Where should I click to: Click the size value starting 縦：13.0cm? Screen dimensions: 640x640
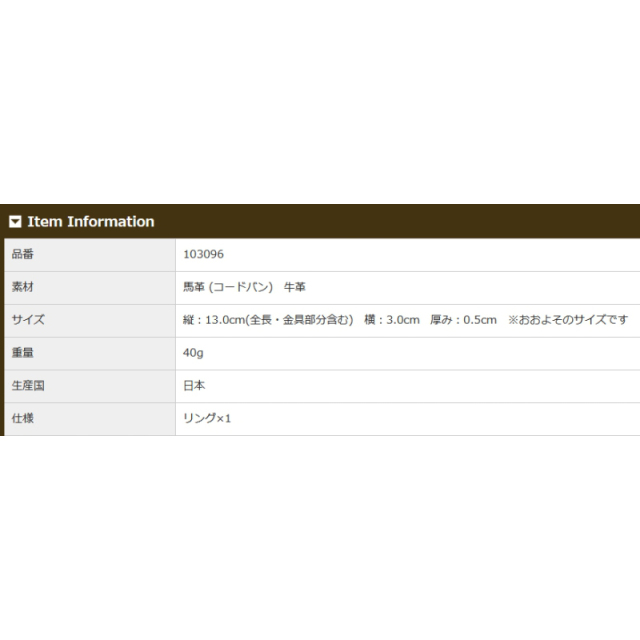click(405, 320)
